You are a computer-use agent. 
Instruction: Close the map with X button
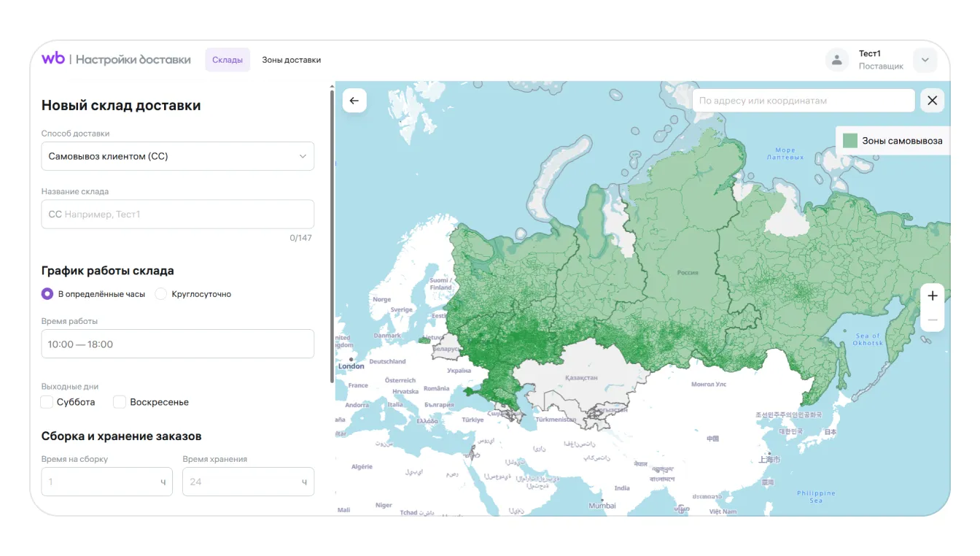(932, 101)
